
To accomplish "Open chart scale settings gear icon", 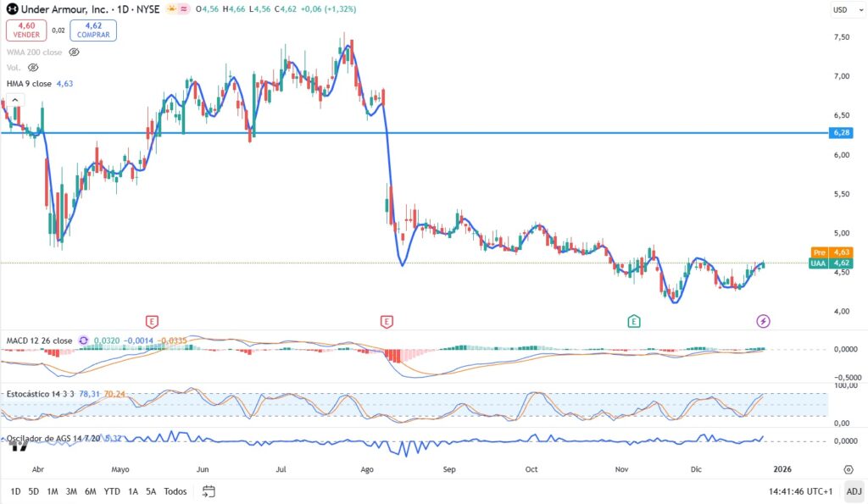I will [849, 468].
